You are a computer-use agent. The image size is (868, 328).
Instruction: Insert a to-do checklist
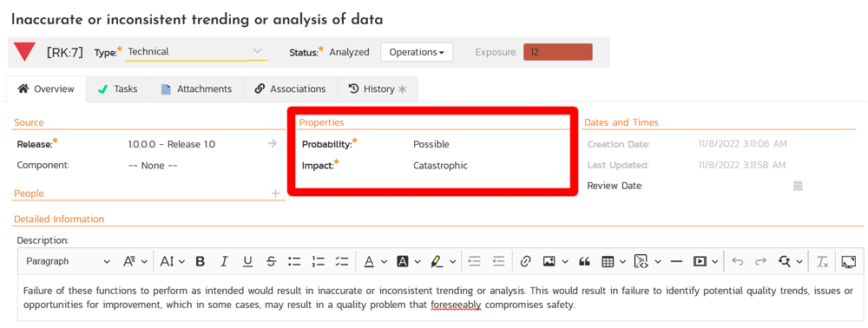tap(341, 262)
